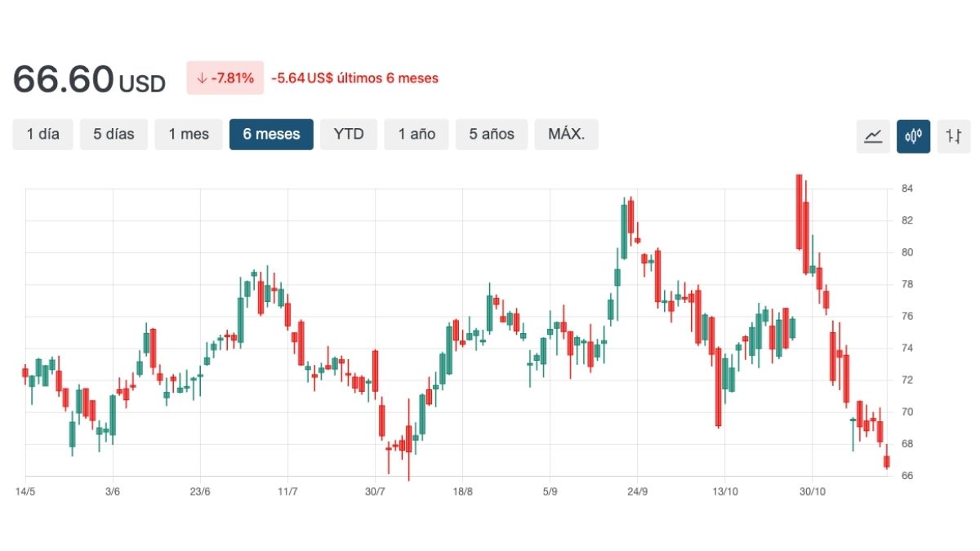Show the 1 año range

416,134
